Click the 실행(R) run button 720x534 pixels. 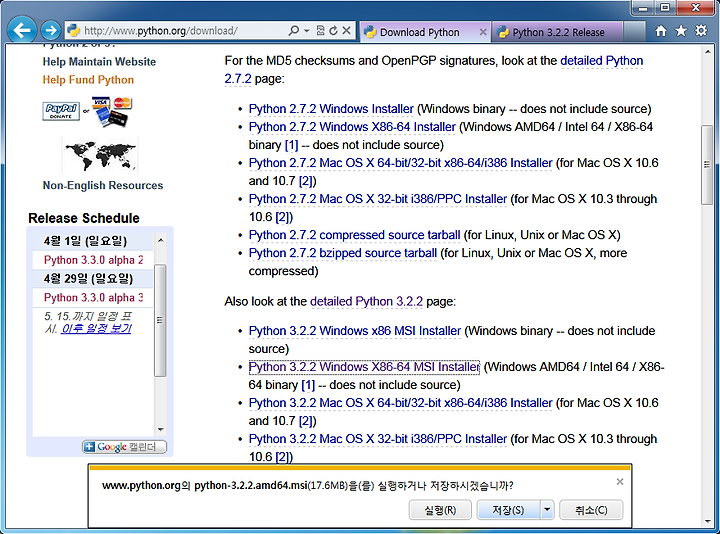440,510
